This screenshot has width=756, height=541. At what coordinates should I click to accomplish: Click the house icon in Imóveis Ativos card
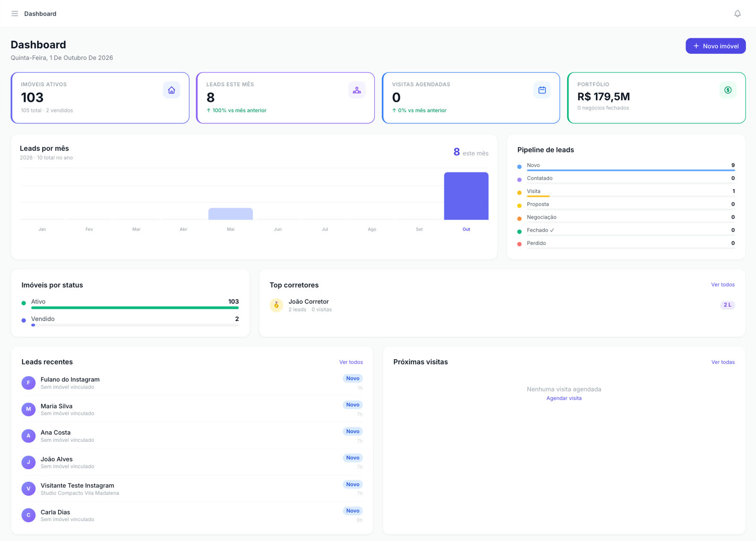172,90
